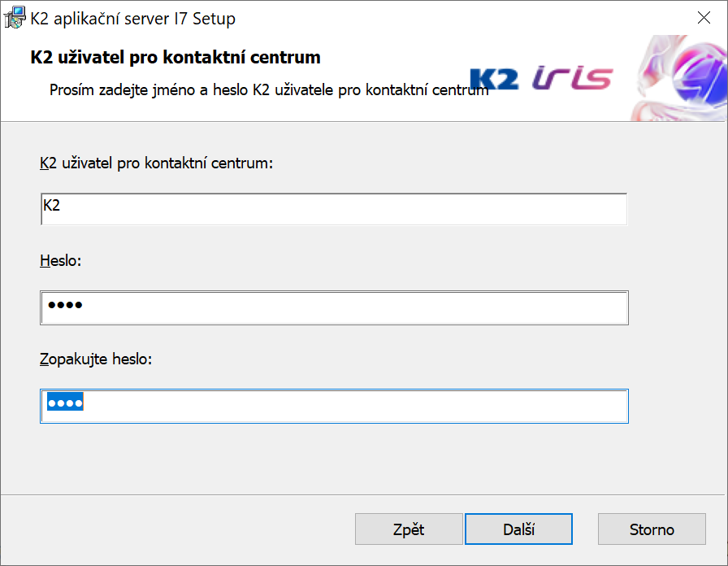Click the highlighted dots in the repeat password field
Screen dimensions: 728x566
pos(65,403)
